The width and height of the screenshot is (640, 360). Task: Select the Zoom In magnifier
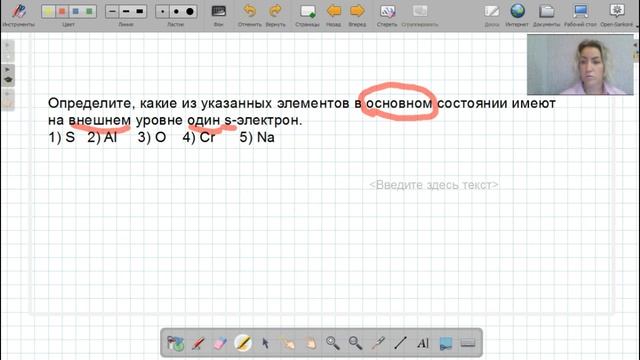[333, 343]
